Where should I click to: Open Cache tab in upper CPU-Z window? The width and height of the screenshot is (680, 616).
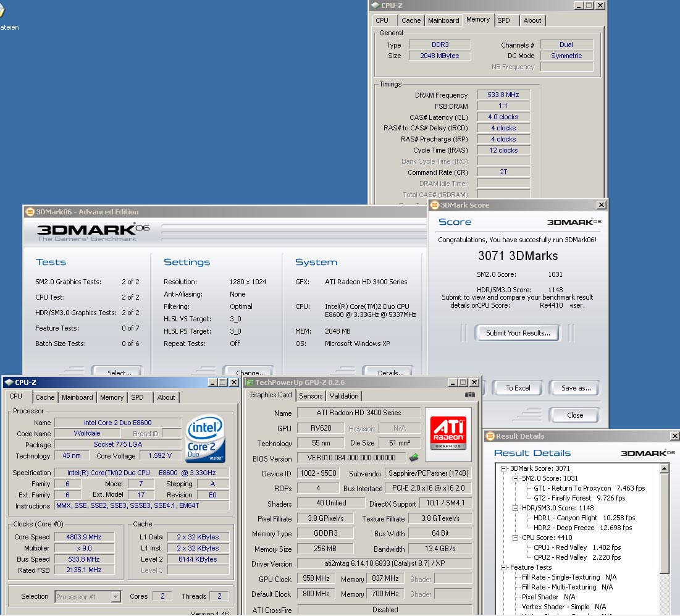coord(411,20)
